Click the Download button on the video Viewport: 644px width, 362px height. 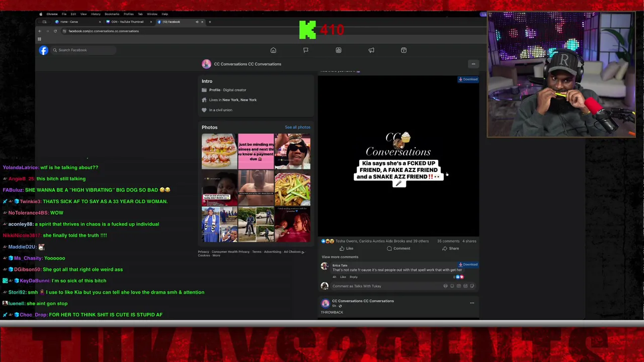tap(468, 79)
